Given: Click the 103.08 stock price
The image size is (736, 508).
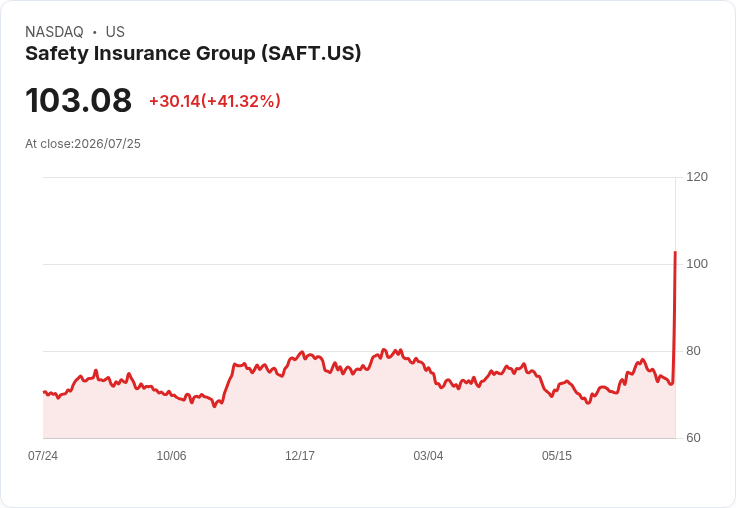Looking at the screenshot, I should [78, 100].
